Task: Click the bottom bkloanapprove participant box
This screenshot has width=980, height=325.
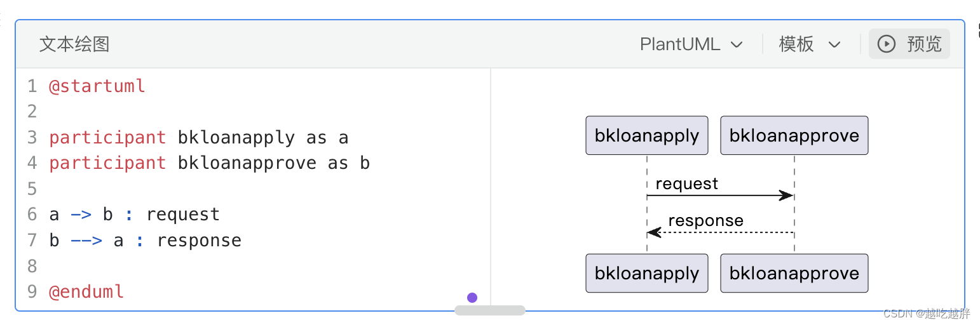Action: (x=794, y=274)
